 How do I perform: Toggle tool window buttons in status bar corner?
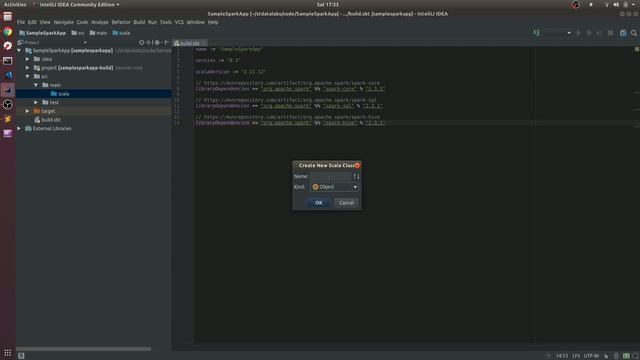click(x=21, y=356)
